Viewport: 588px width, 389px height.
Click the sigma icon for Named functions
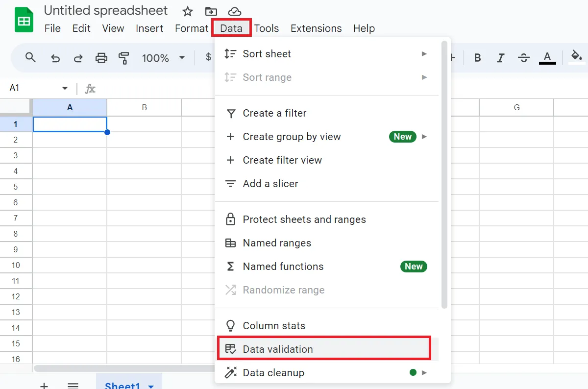coord(230,267)
